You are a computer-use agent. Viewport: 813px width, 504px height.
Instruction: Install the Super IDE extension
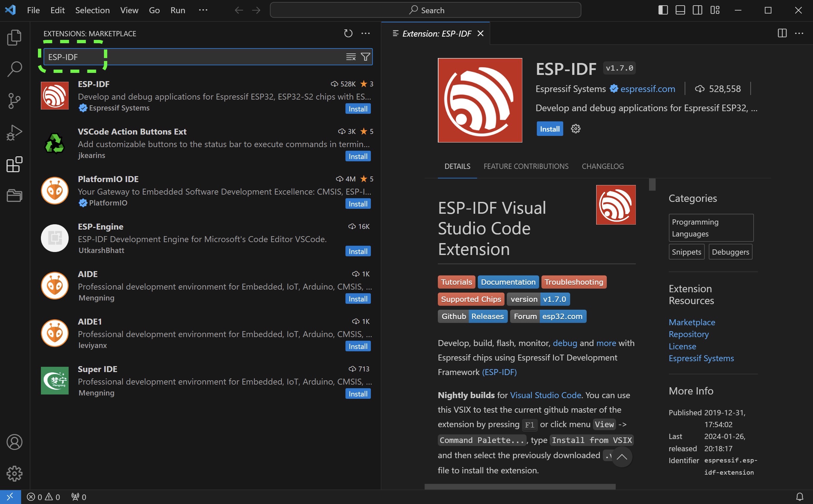tap(358, 394)
